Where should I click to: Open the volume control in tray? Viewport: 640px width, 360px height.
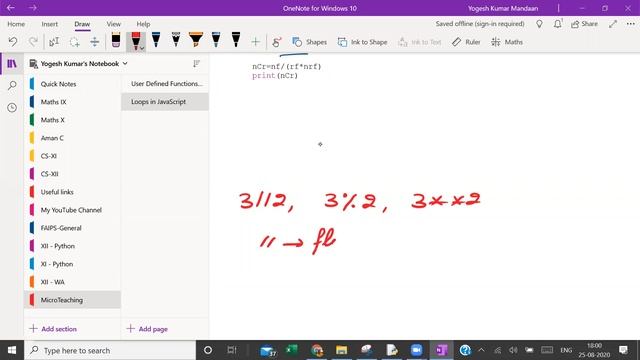pyautogui.click(x=513, y=350)
